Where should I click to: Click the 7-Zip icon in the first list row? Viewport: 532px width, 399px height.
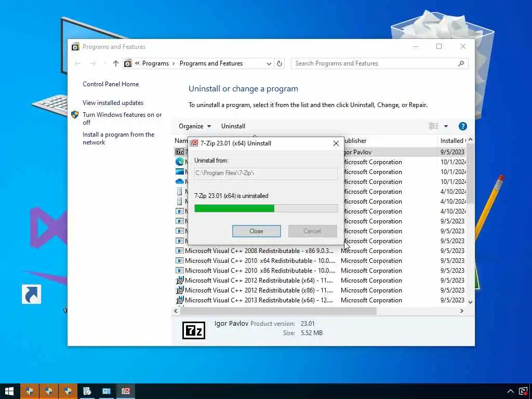click(x=180, y=152)
